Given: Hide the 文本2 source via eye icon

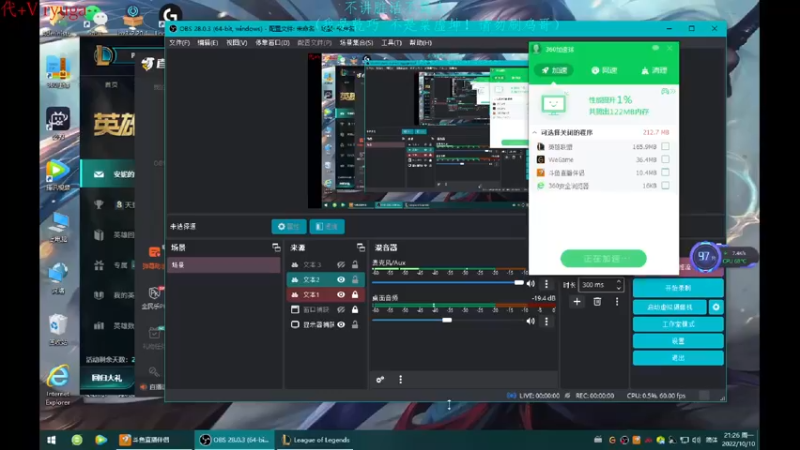Looking at the screenshot, I should click(x=341, y=280).
